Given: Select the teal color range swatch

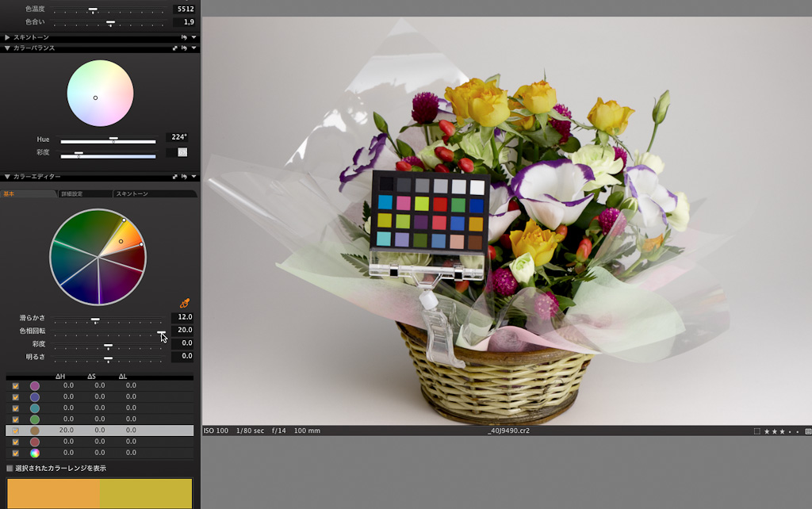Looking at the screenshot, I should coord(35,408).
